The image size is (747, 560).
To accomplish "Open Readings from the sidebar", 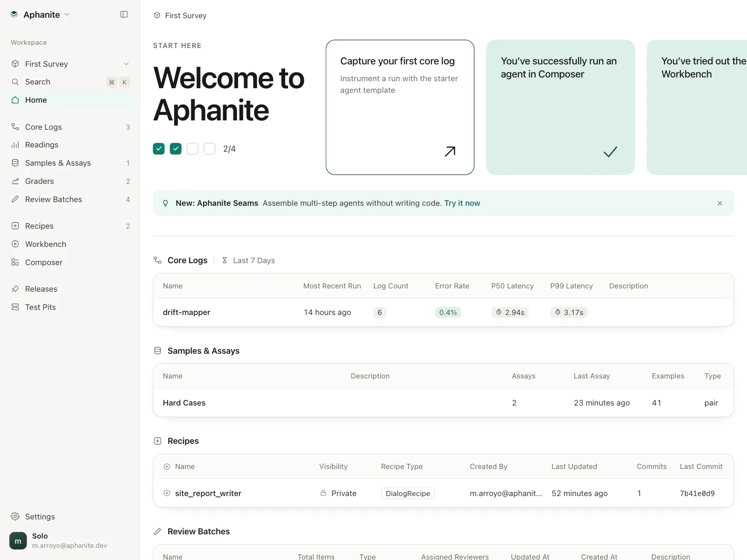I will (70, 145).
